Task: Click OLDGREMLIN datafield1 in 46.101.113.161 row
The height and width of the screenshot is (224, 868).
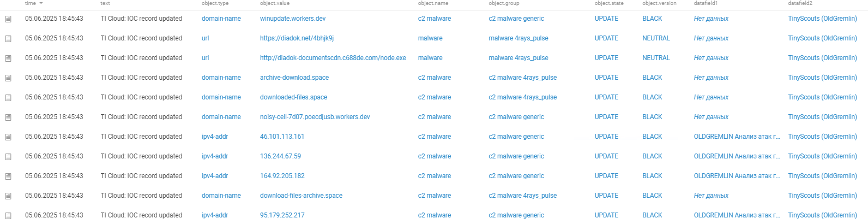Action: pyautogui.click(x=736, y=137)
